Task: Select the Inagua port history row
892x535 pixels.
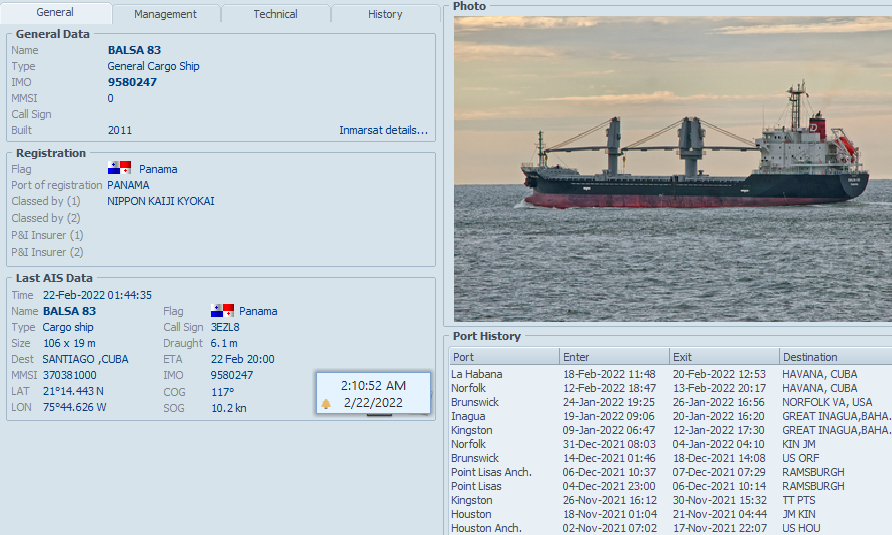Action: click(671, 416)
